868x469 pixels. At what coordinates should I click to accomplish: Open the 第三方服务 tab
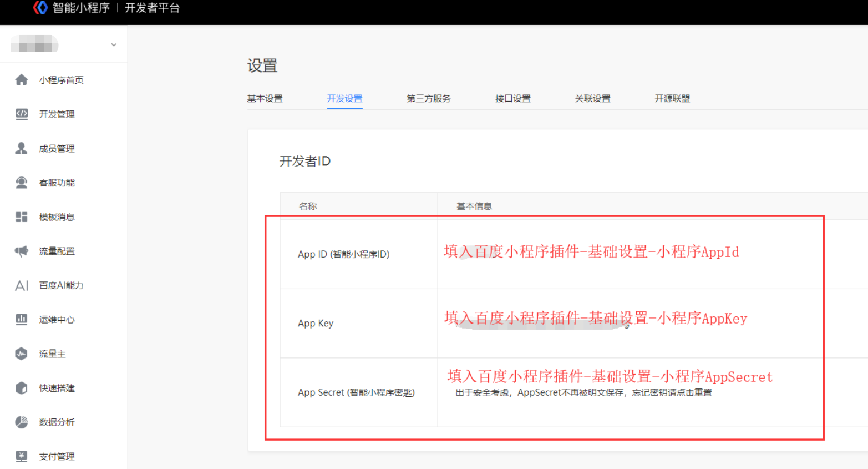(x=428, y=99)
